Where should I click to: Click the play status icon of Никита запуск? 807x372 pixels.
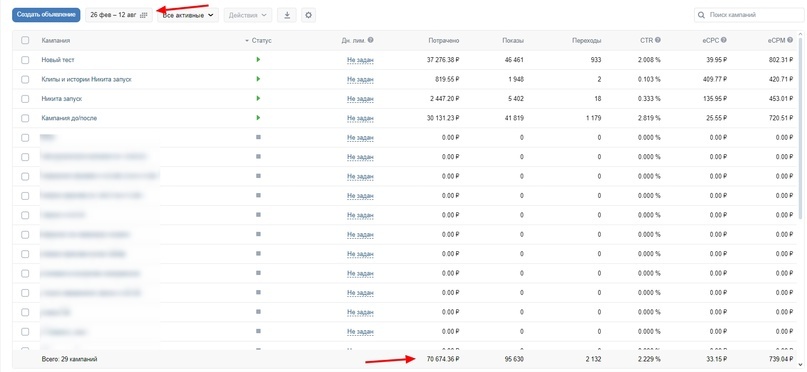258,98
